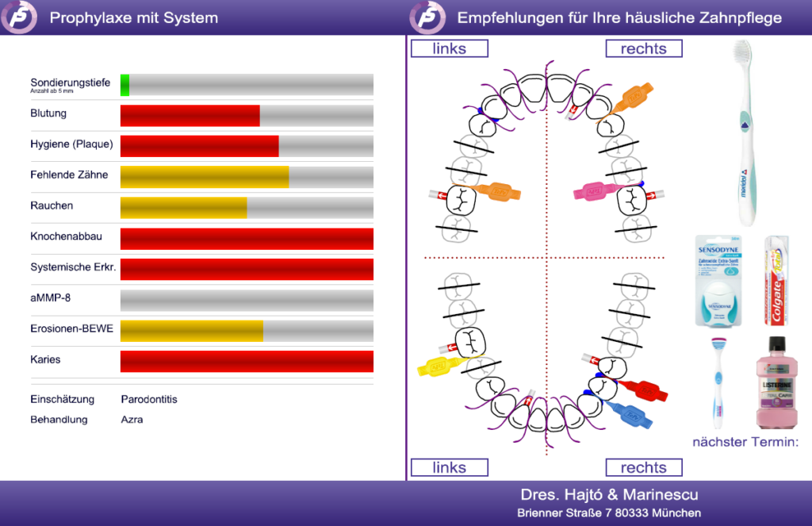Click the Systemische Erkr. red bar
This screenshot has width=812, height=526.
click(247, 270)
